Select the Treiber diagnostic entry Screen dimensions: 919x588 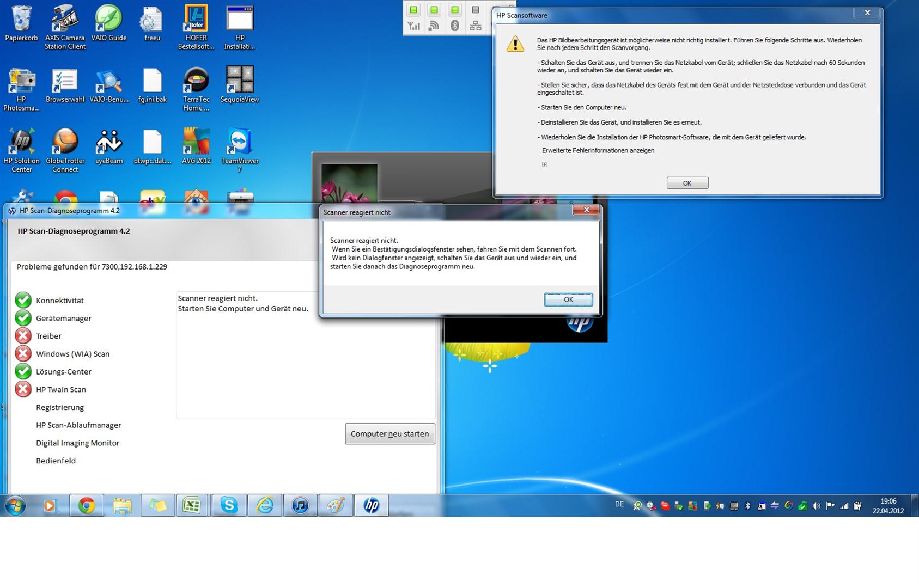pos(48,336)
